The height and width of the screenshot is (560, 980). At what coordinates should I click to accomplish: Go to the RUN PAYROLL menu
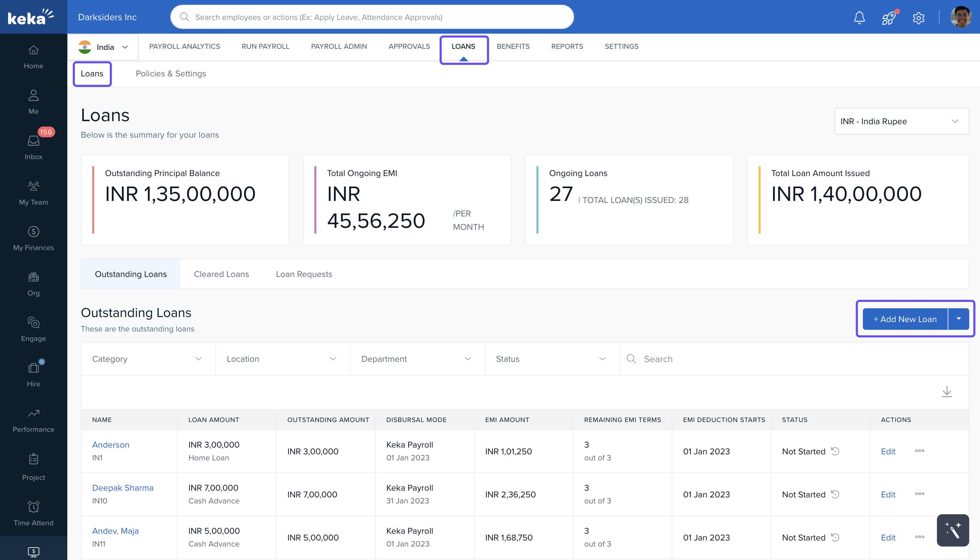click(x=265, y=46)
